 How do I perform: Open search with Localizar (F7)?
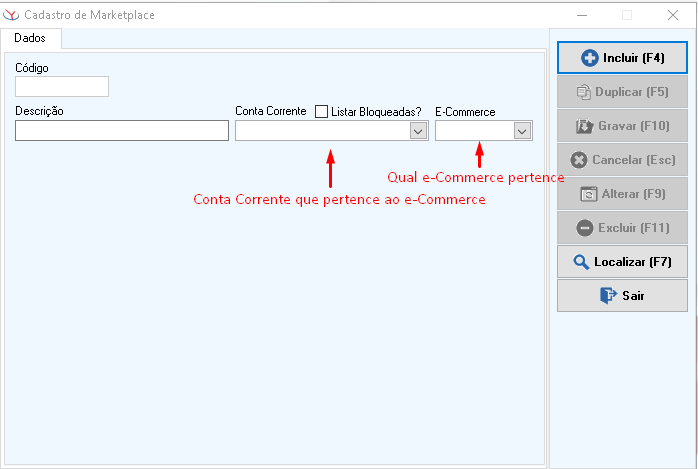pos(622,262)
